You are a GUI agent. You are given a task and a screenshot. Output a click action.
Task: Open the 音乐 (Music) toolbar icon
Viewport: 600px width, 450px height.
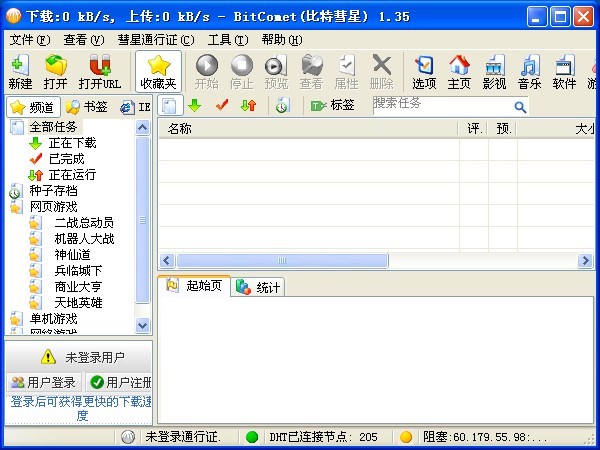[529, 71]
